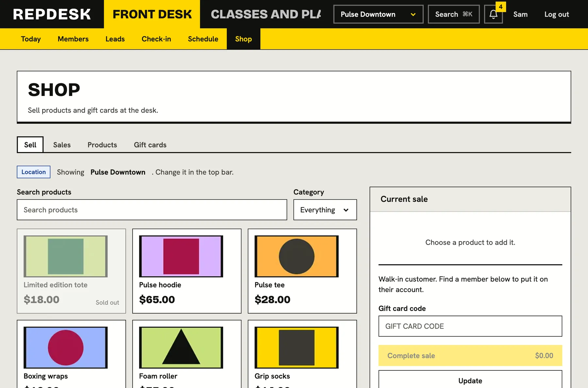The image size is (588, 388).
Task: Click the Sam user link
Action: (520, 14)
